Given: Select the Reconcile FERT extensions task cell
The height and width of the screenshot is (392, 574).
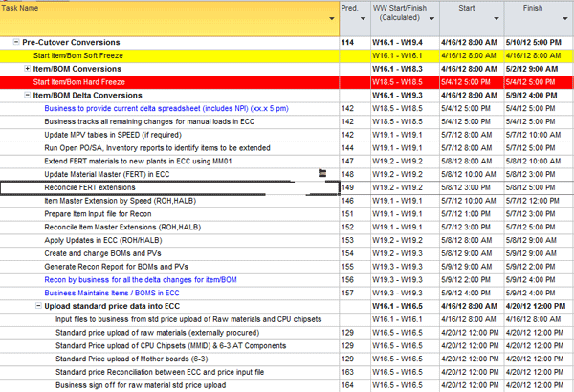Looking at the screenshot, I should click(x=91, y=187).
